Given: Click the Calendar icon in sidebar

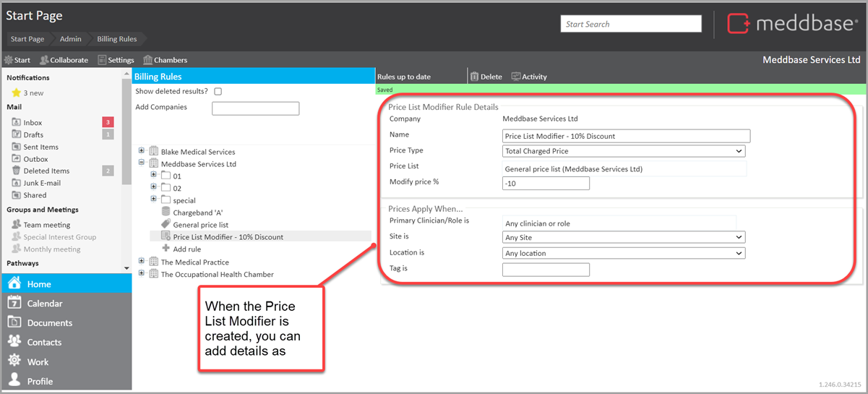Looking at the screenshot, I should (x=14, y=304).
